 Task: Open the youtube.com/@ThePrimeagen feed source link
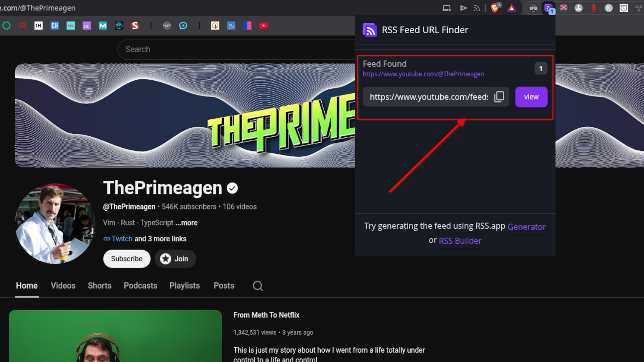click(423, 74)
